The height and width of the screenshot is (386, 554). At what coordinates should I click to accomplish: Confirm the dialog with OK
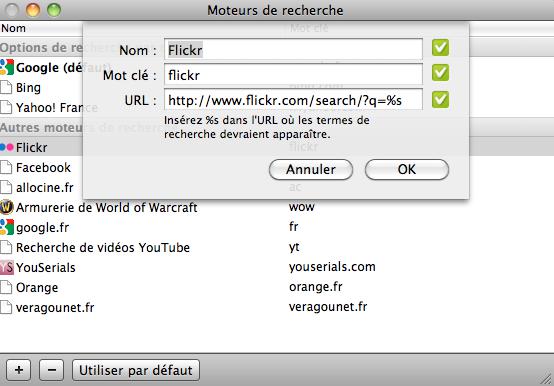[407, 170]
